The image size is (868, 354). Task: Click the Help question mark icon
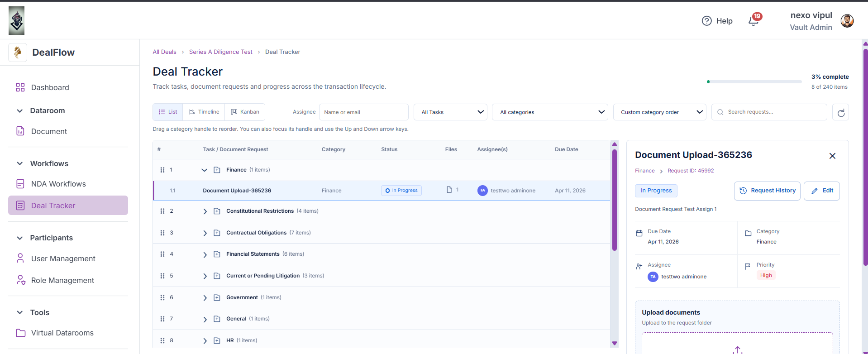pos(706,21)
